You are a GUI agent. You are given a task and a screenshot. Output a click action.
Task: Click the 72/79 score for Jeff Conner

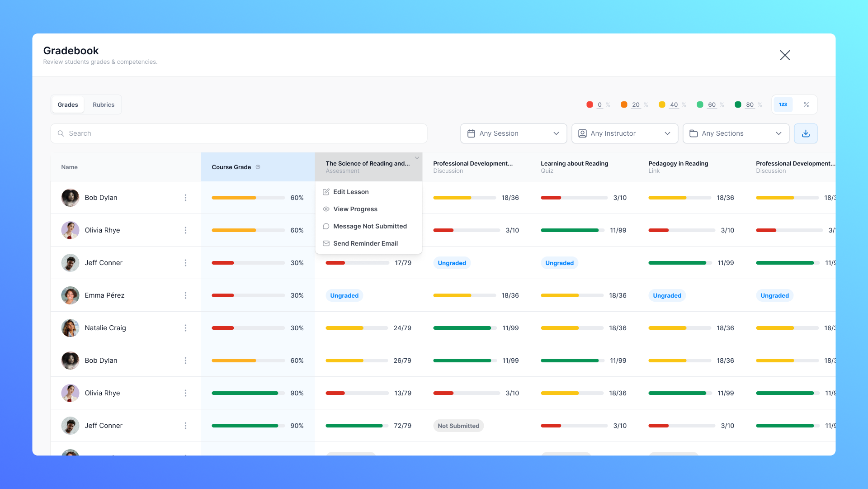point(402,426)
